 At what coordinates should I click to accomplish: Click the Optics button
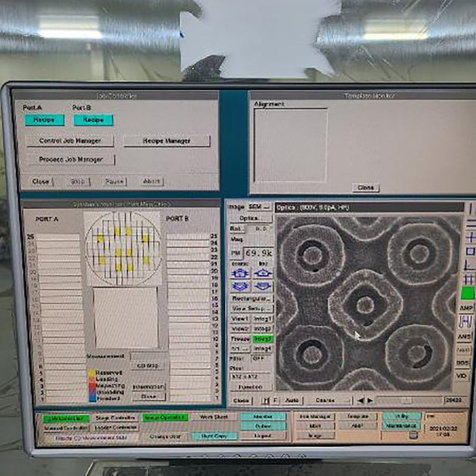[x=250, y=218]
